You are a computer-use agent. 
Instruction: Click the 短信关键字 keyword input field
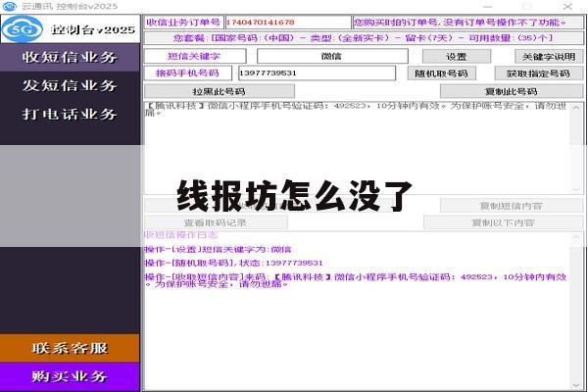click(332, 56)
